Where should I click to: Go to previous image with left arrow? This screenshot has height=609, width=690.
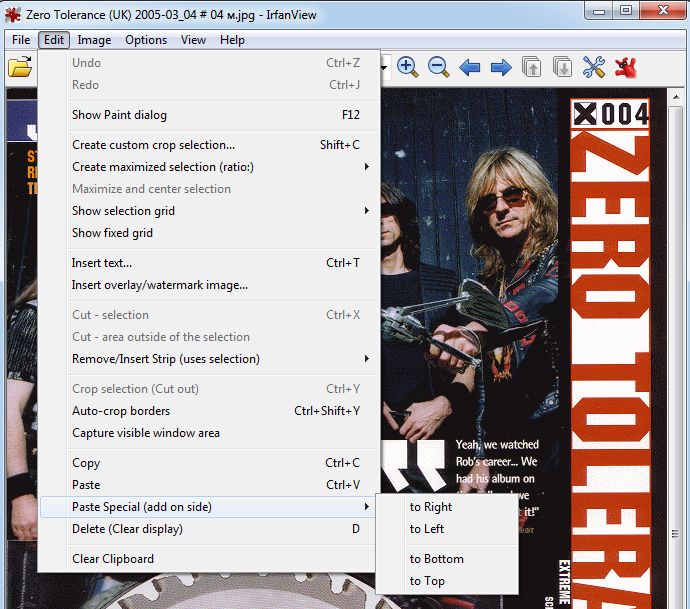point(470,68)
